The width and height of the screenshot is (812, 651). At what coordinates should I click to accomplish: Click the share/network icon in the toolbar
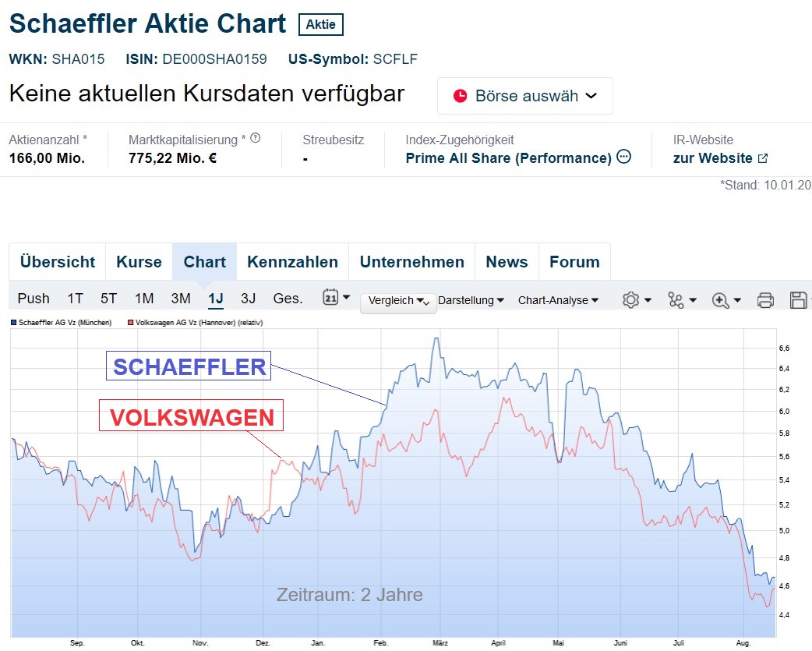675,299
